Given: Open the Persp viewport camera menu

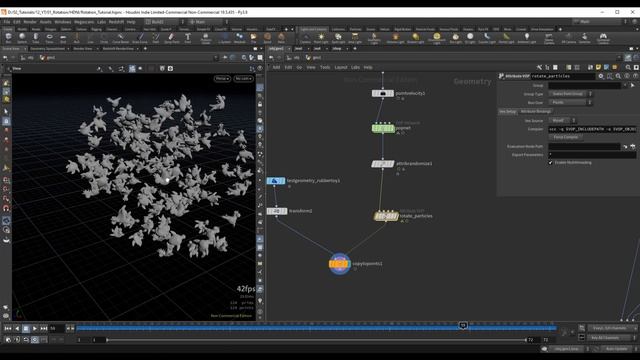Looking at the screenshot, I should click(222, 78).
